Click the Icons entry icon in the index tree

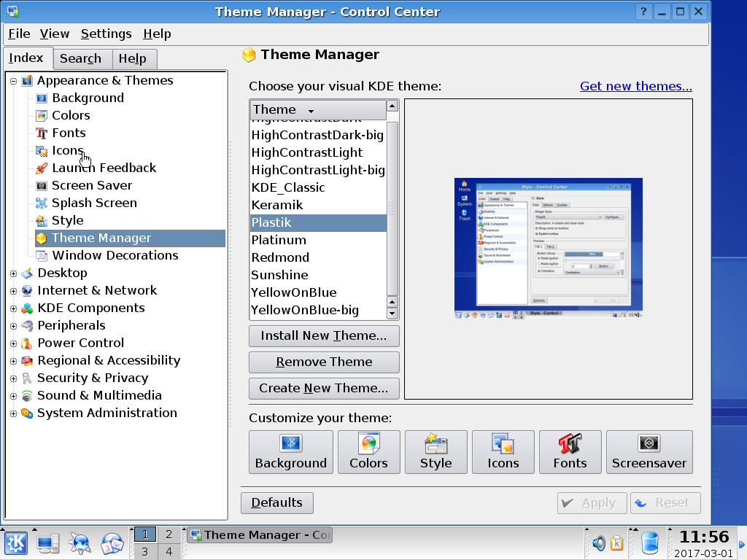[42, 151]
